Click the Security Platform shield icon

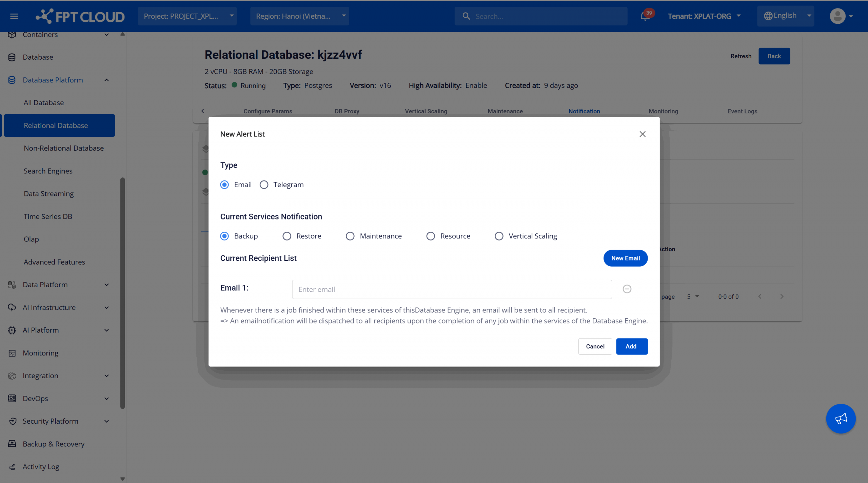[x=13, y=421]
